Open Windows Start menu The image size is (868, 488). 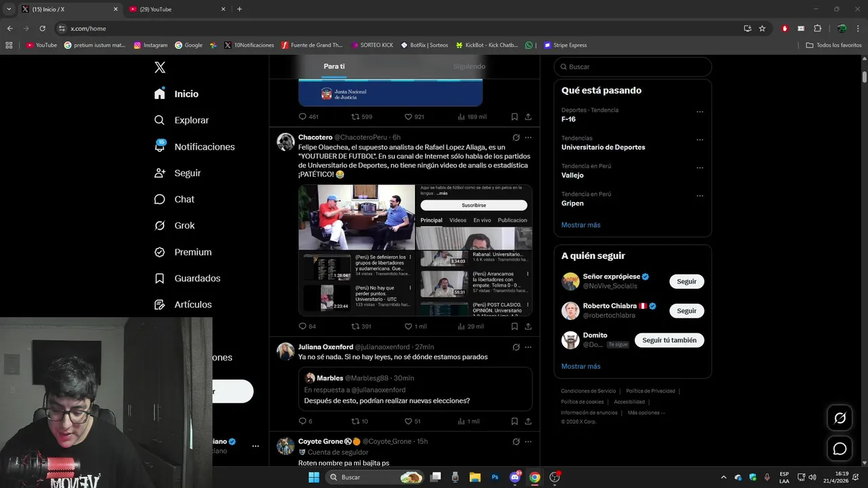pos(313,477)
